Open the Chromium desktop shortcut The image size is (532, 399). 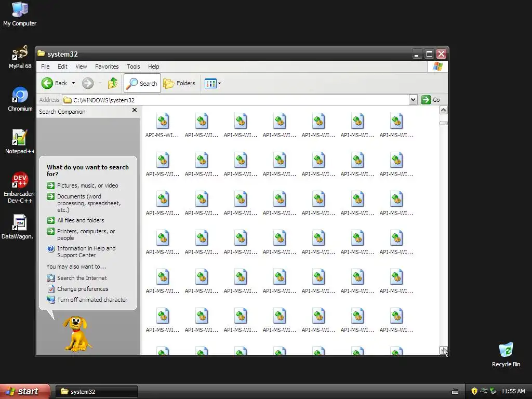(x=20, y=99)
